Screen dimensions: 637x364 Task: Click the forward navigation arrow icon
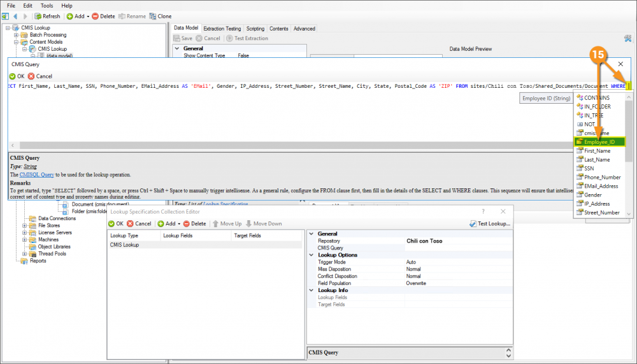[x=25, y=17]
